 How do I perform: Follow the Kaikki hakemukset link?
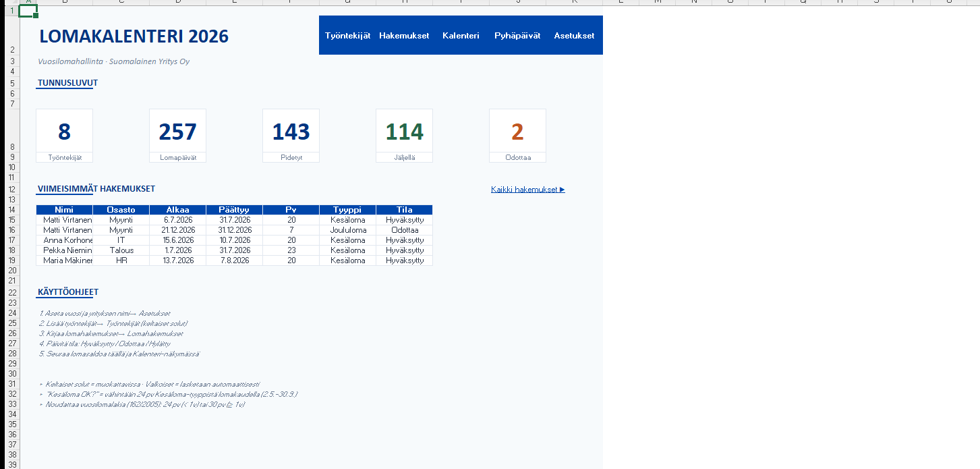pos(527,190)
